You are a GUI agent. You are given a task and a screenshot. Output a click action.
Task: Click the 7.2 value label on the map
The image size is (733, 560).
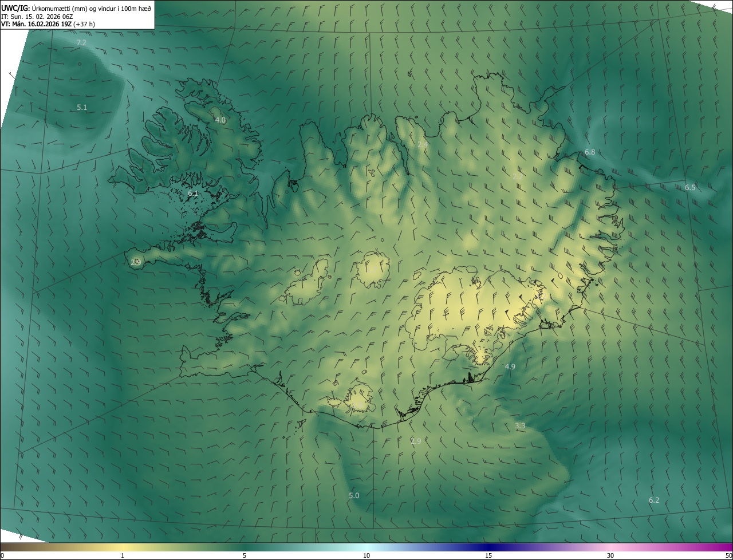coord(81,43)
